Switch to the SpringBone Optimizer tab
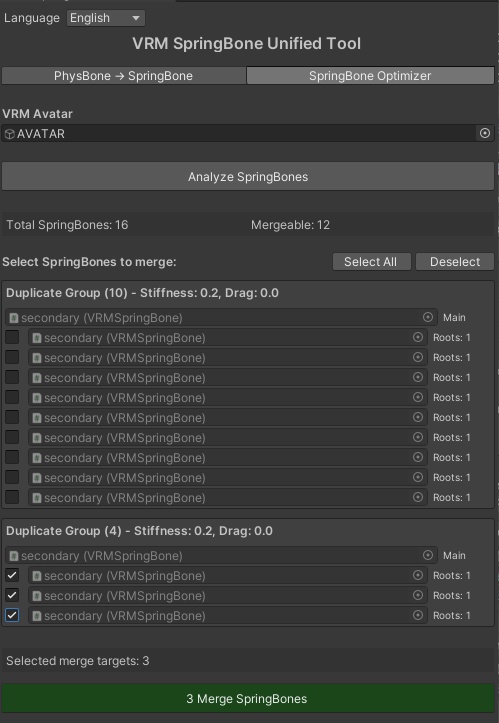The width and height of the screenshot is (499, 723). point(370,76)
